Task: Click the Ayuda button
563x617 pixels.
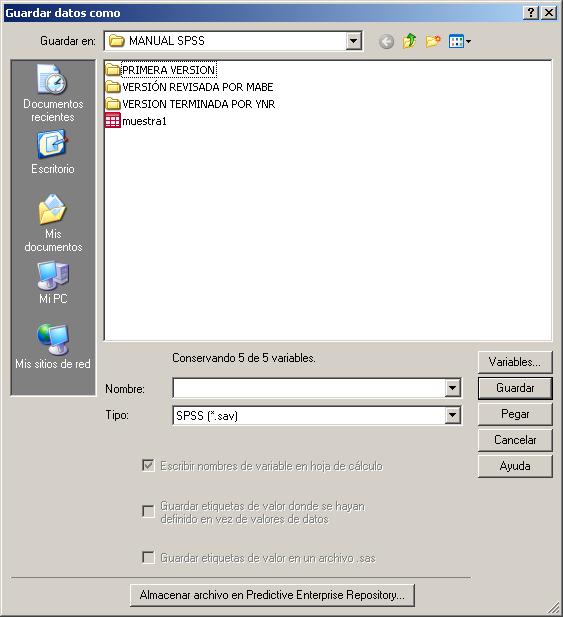Action: 515,466
